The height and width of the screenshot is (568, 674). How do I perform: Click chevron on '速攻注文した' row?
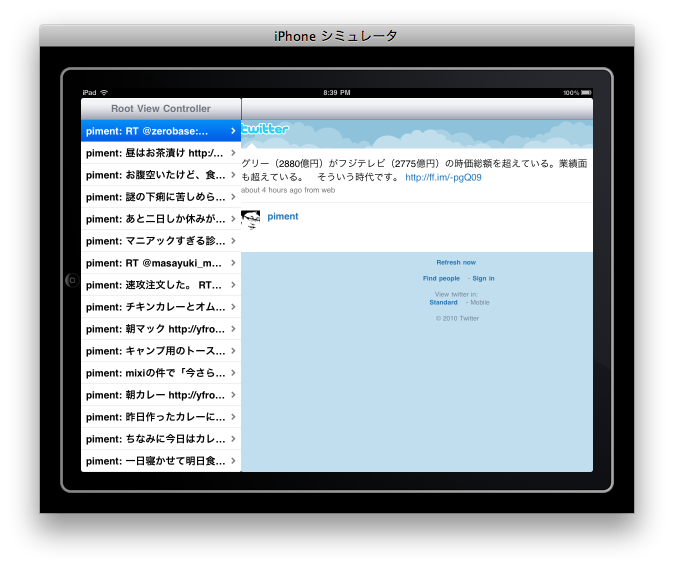(233, 285)
